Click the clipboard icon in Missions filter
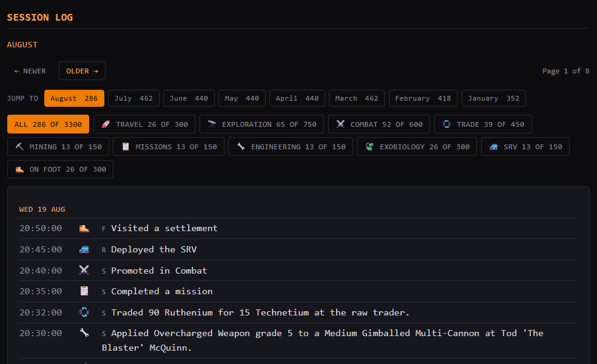Image resolution: width=597 pixels, height=364 pixels. [126, 147]
